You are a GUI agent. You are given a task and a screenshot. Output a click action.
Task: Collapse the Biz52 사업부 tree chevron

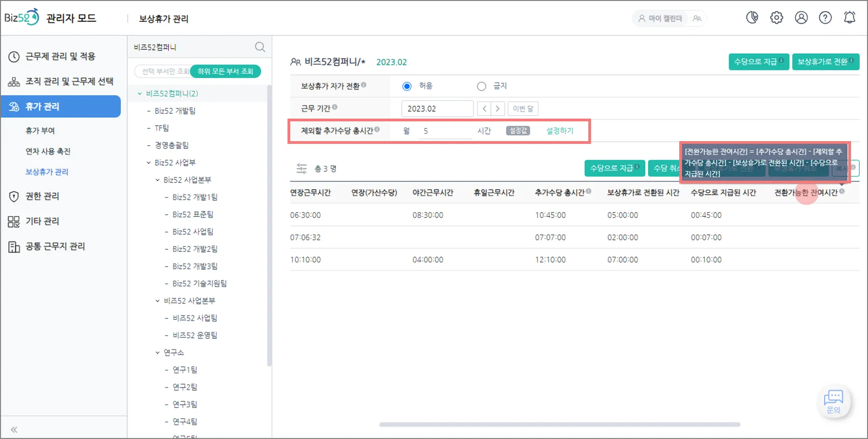[149, 163]
